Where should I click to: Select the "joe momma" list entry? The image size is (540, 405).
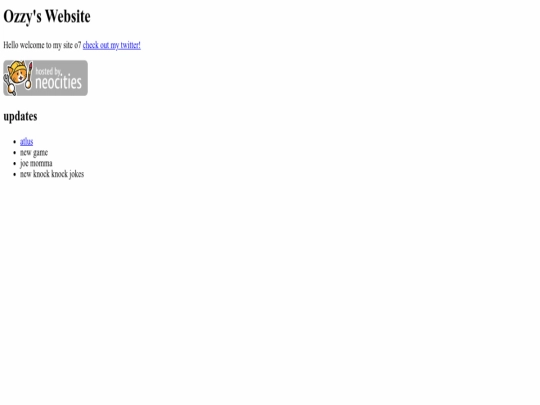(x=36, y=163)
